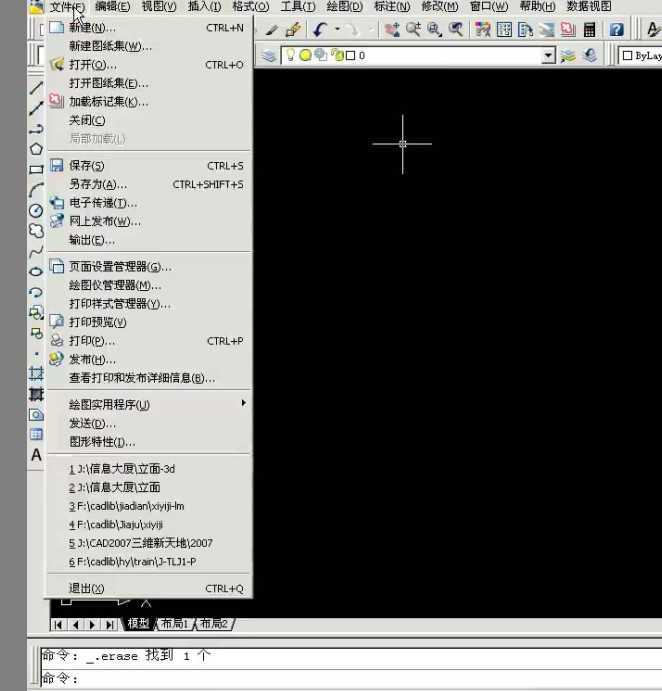Image resolution: width=662 pixels, height=691 pixels.
Task: Activate the Zoom Realtime magnifier
Action: point(413,30)
